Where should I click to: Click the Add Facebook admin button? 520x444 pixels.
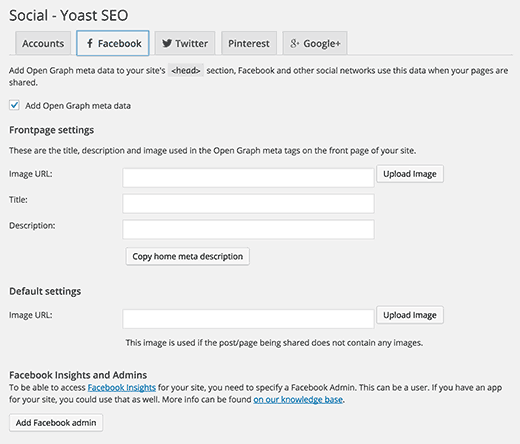point(56,423)
